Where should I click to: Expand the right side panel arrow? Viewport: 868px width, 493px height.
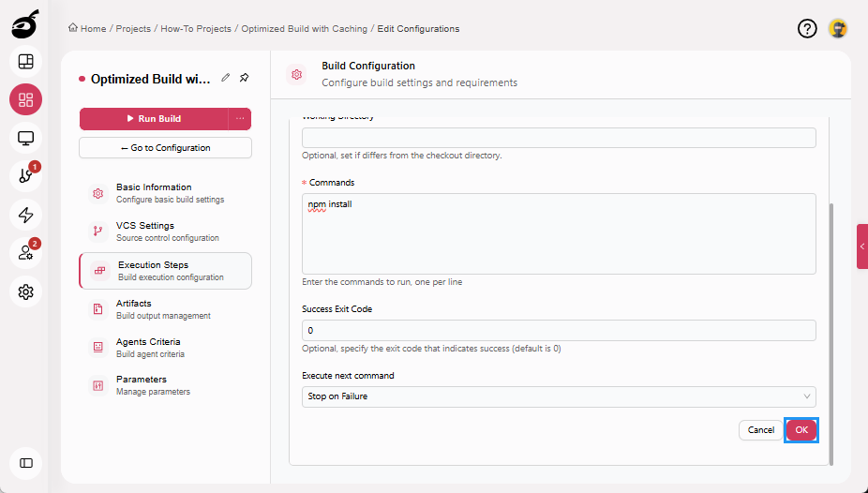coord(862,246)
